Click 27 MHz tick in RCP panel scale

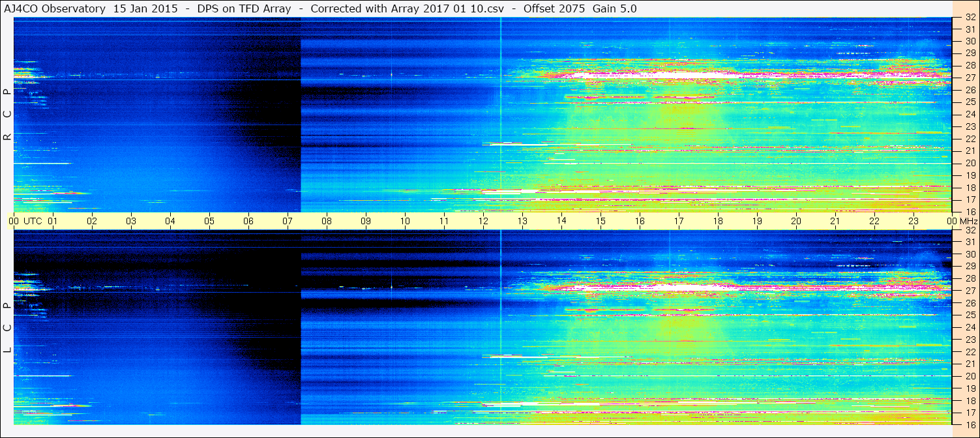point(970,78)
